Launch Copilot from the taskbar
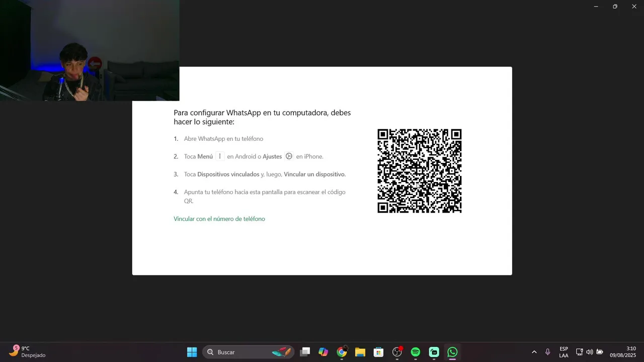Screen dimensions: 644x362 [x=323, y=352]
